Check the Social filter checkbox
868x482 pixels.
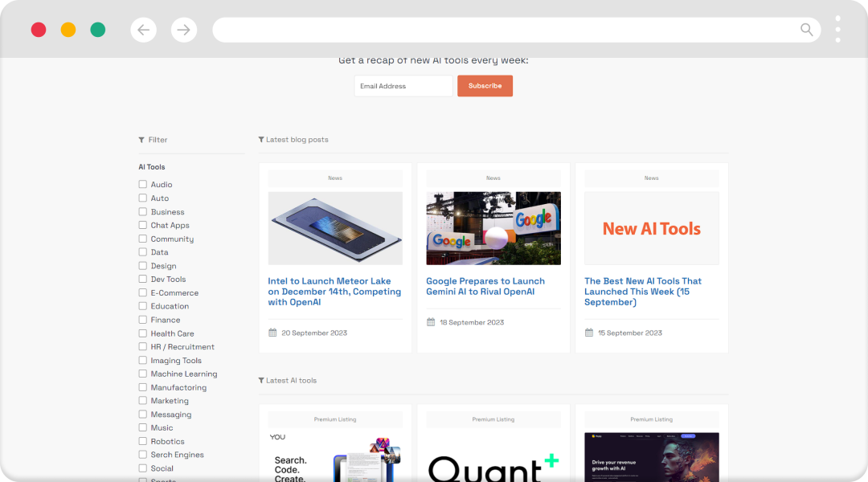pyautogui.click(x=143, y=468)
